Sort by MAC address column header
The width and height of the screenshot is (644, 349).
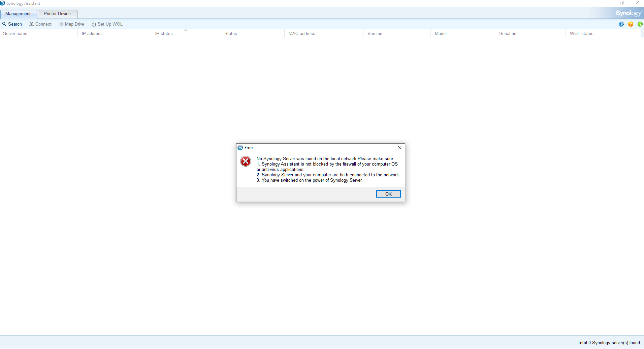coord(324,34)
